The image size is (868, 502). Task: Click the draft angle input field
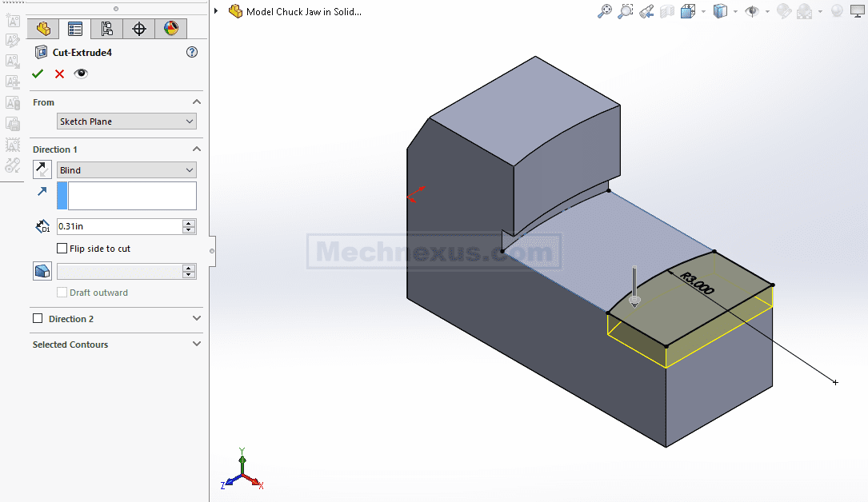(119, 272)
